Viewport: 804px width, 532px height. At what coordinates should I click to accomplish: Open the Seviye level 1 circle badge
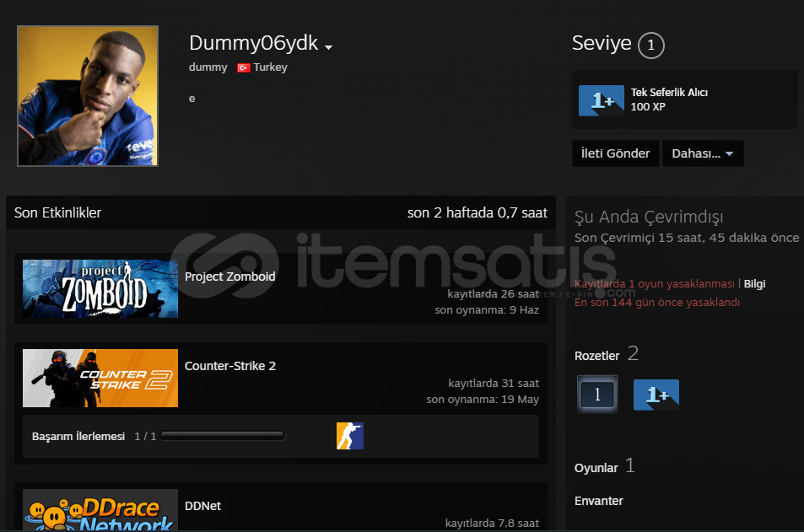(650, 45)
